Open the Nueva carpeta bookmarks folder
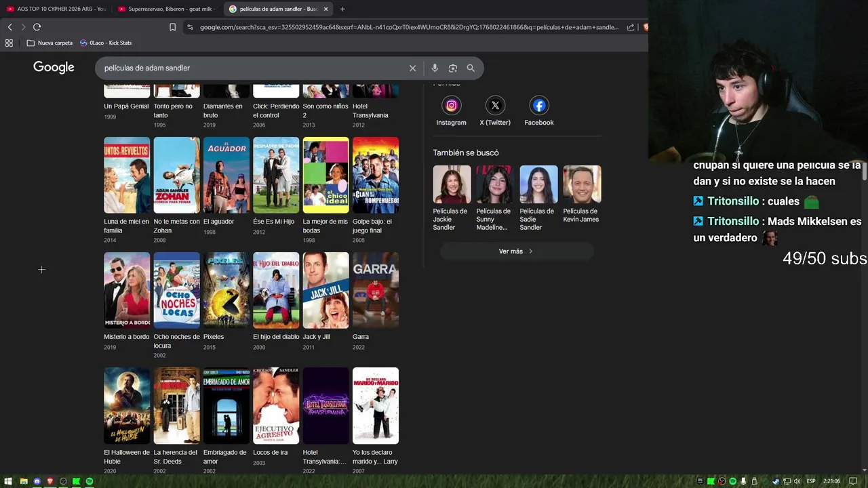The image size is (868, 488). click(x=50, y=43)
